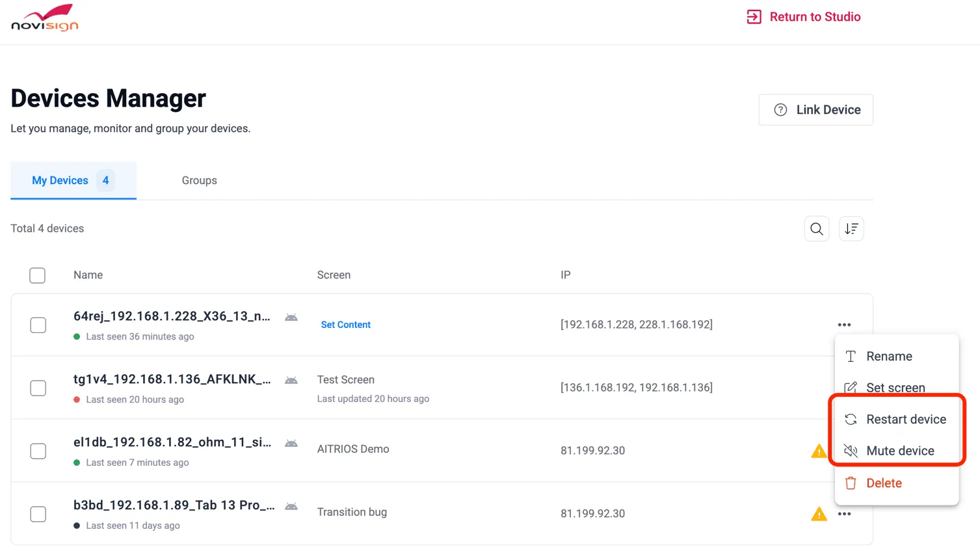Toggle the select-all checkbox in header

tap(38, 275)
